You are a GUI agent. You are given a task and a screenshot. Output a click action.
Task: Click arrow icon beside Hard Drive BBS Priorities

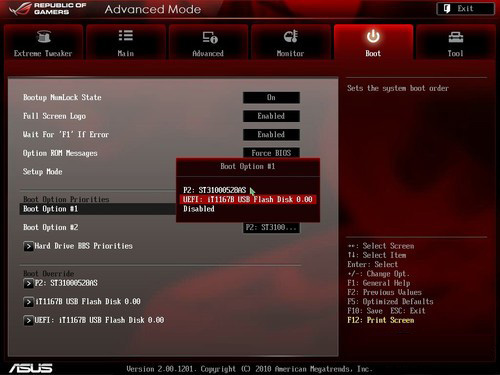(28, 246)
